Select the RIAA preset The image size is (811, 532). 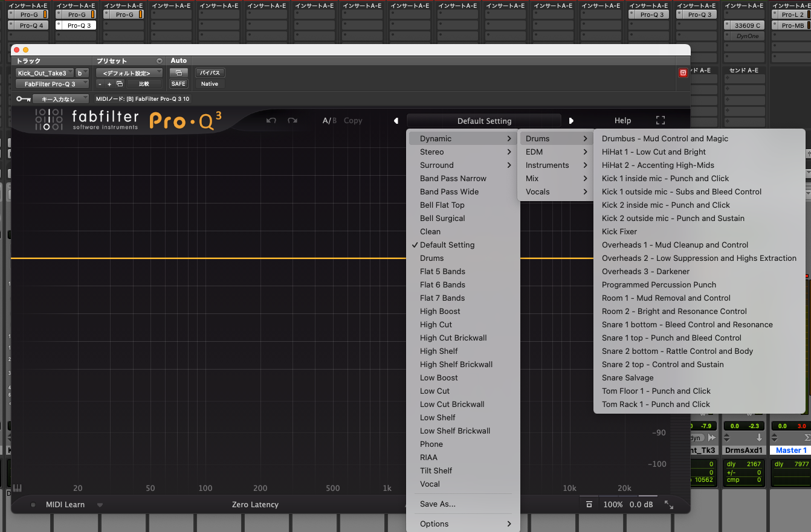click(464, 458)
